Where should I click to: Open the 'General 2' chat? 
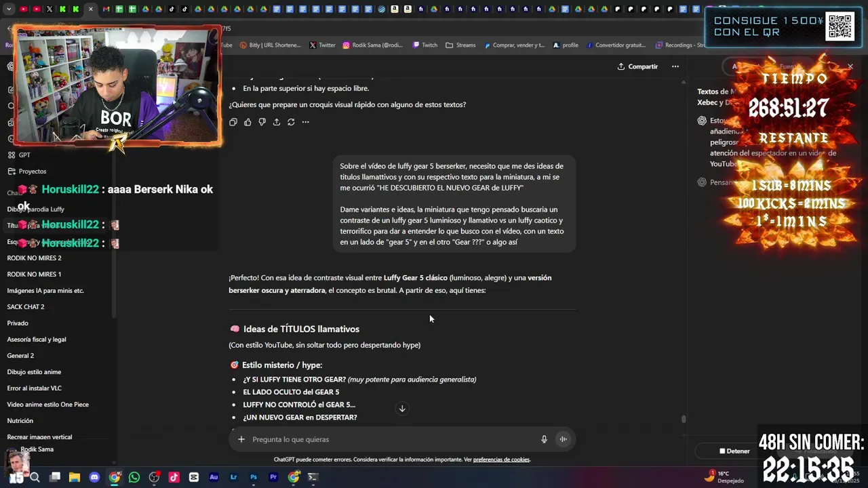[x=20, y=356]
